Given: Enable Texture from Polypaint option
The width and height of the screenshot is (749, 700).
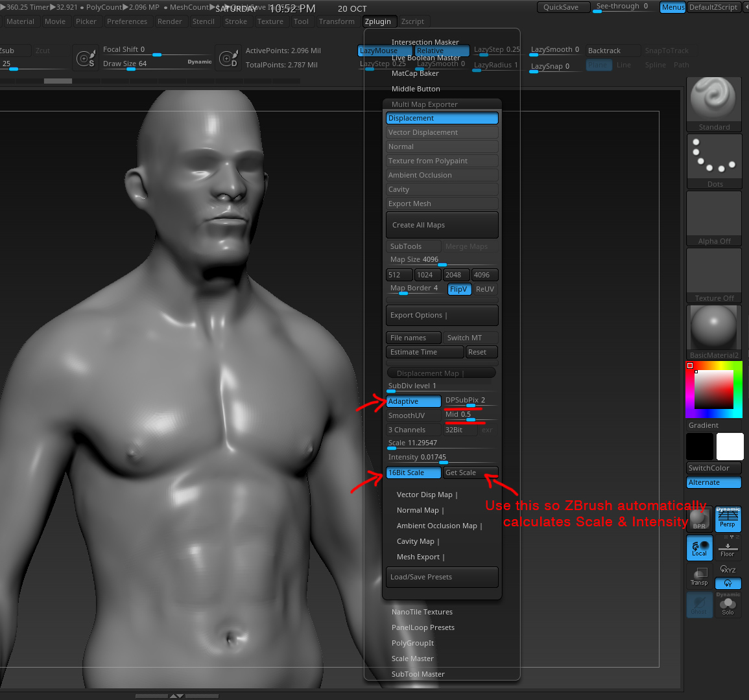Looking at the screenshot, I should [442, 161].
